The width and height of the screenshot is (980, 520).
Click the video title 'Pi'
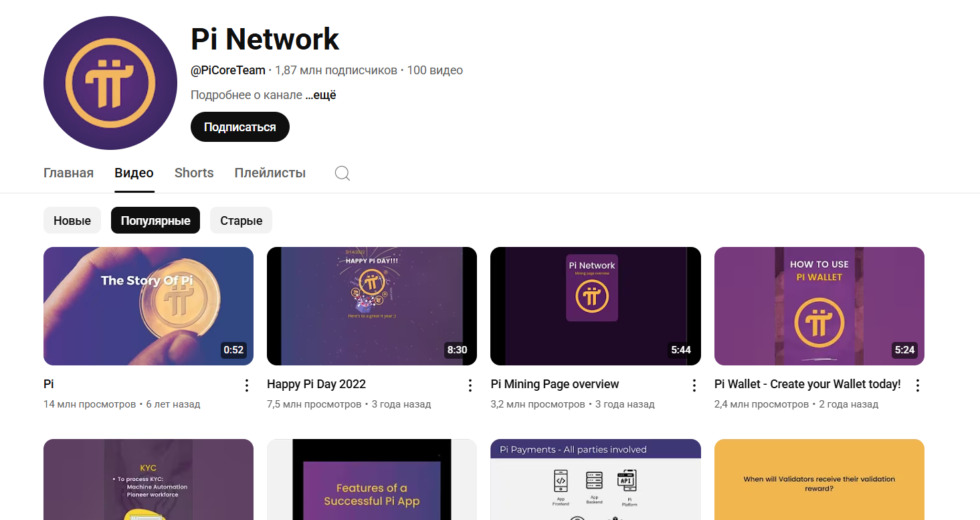49,384
